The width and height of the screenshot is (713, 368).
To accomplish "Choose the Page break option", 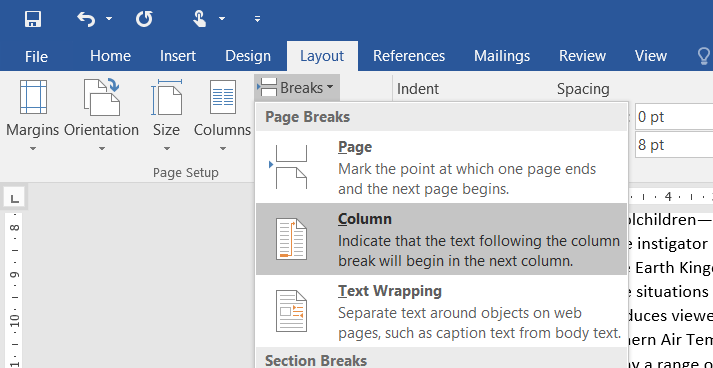I will 441,167.
